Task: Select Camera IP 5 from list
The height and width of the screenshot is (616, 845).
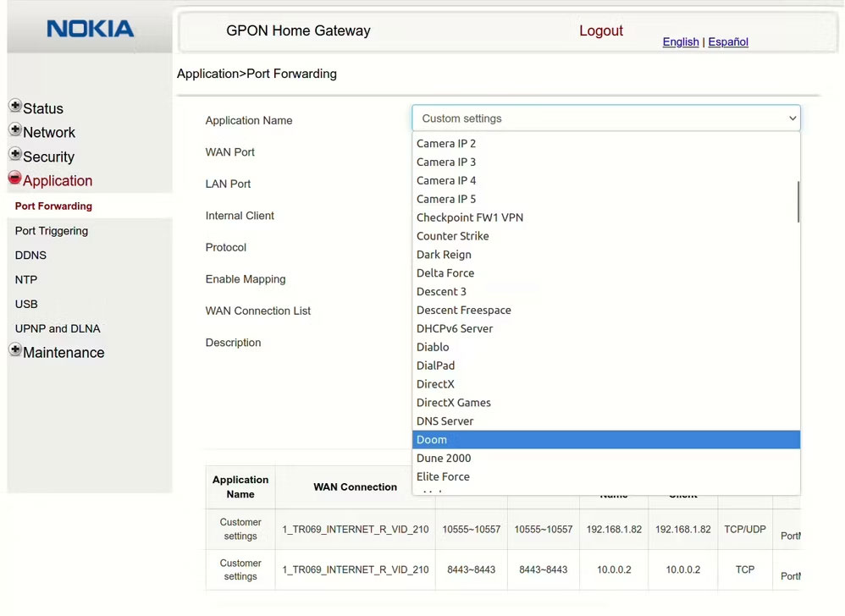Action: (605, 199)
